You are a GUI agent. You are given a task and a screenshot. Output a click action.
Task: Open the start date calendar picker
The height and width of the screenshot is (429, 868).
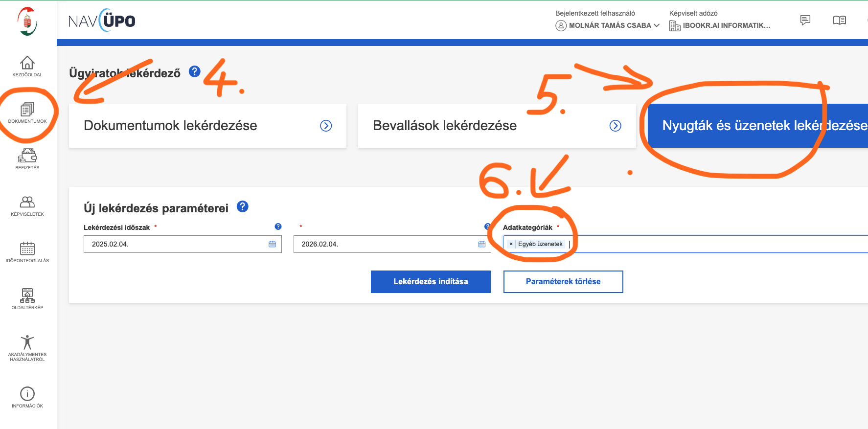coord(272,244)
